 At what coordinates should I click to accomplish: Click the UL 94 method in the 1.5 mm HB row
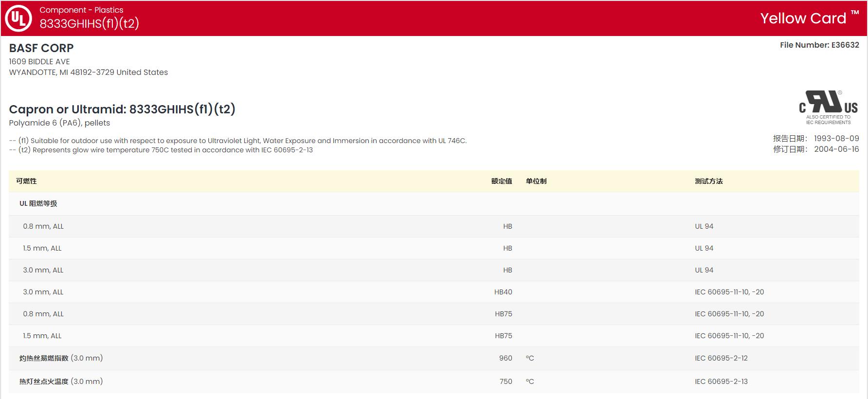coord(704,248)
